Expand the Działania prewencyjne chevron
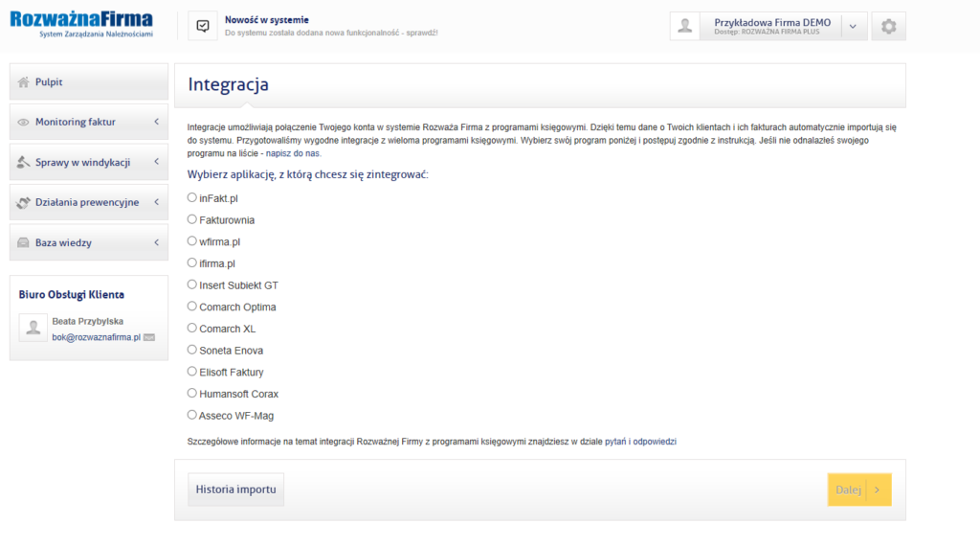The width and height of the screenshot is (980, 546). pos(156,202)
